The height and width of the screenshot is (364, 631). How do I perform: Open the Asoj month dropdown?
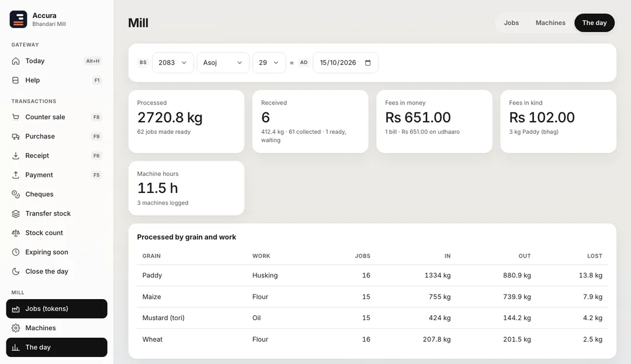click(223, 63)
